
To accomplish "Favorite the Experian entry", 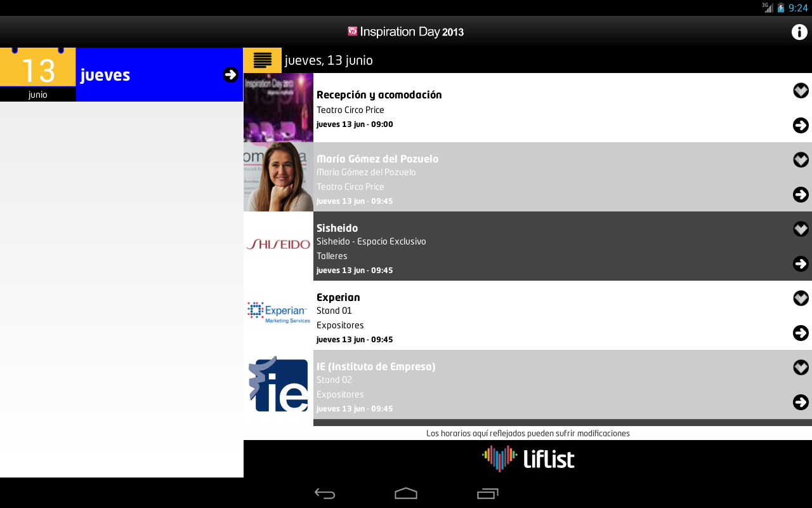I will click(x=801, y=298).
